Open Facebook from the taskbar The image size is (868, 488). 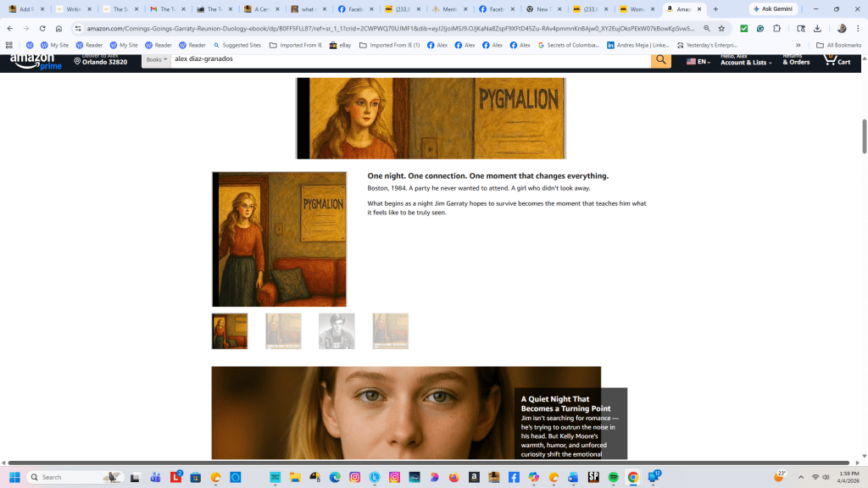[514, 477]
